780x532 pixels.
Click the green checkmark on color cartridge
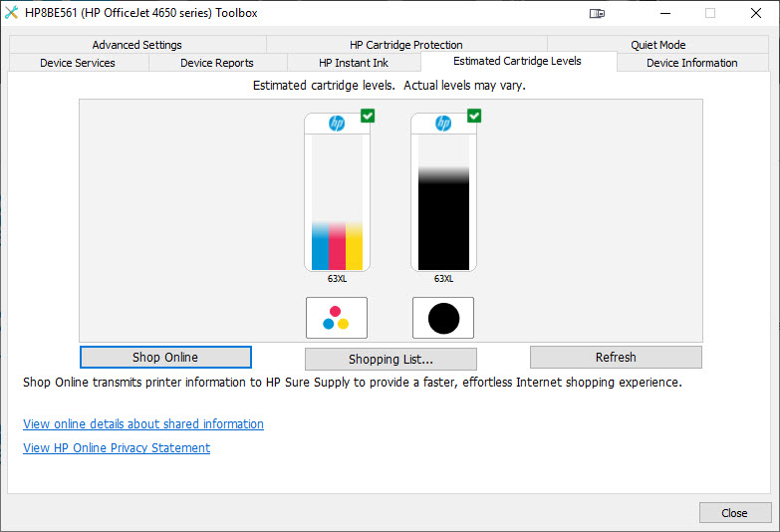click(x=368, y=116)
